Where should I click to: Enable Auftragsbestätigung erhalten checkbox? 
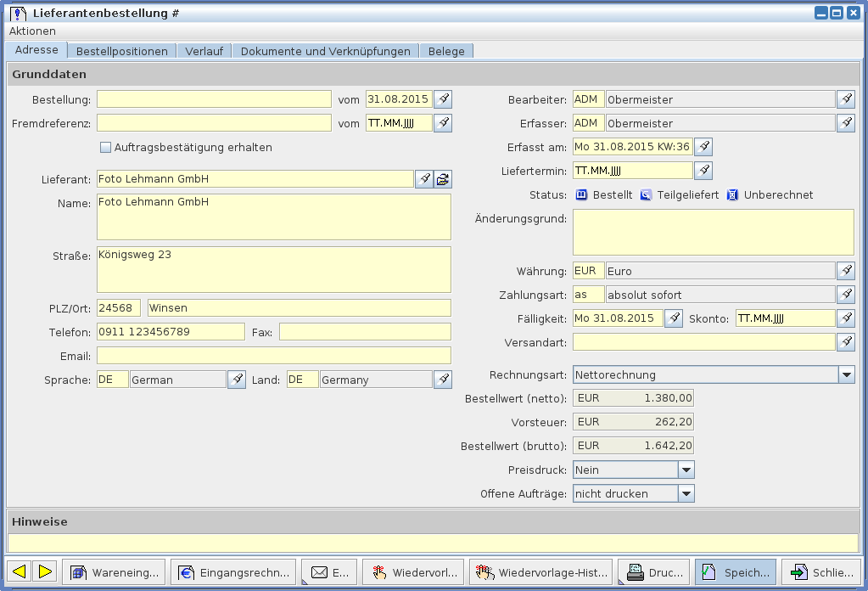(x=106, y=147)
